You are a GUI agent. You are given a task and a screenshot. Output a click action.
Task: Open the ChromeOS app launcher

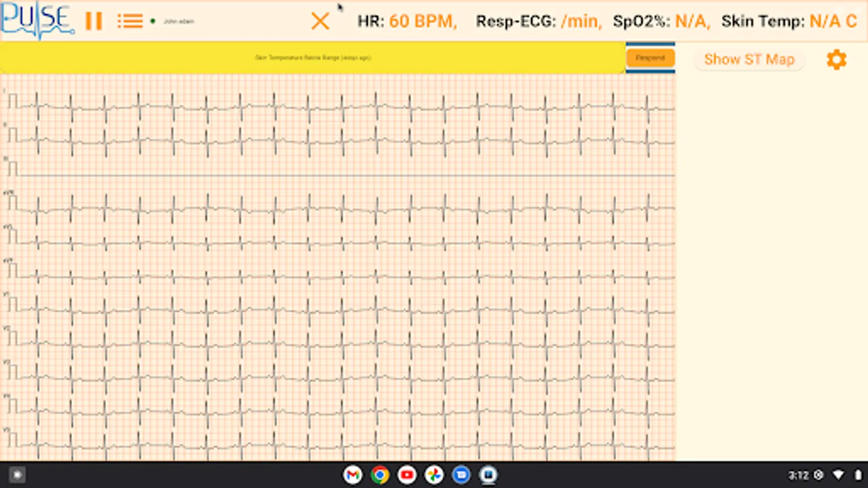tap(17, 474)
